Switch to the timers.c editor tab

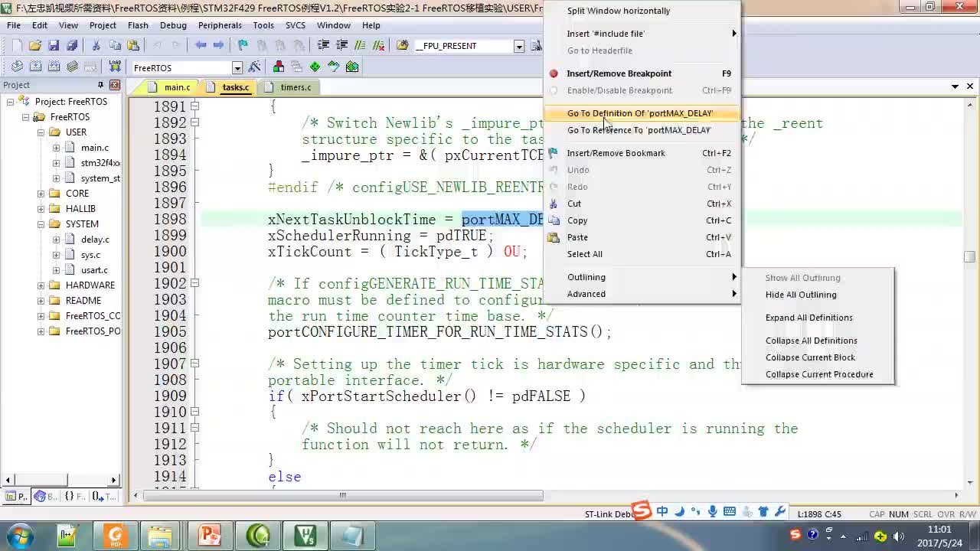(289, 87)
